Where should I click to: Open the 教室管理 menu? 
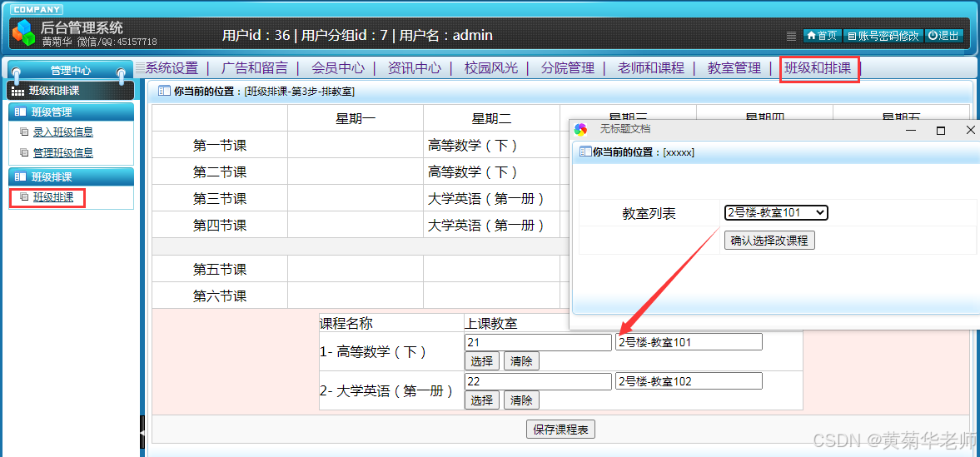click(x=734, y=68)
